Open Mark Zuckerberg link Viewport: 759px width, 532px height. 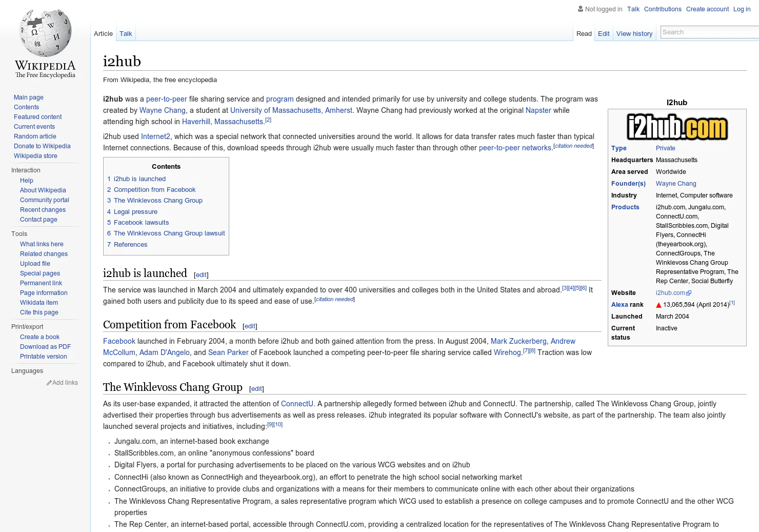pyautogui.click(x=518, y=341)
